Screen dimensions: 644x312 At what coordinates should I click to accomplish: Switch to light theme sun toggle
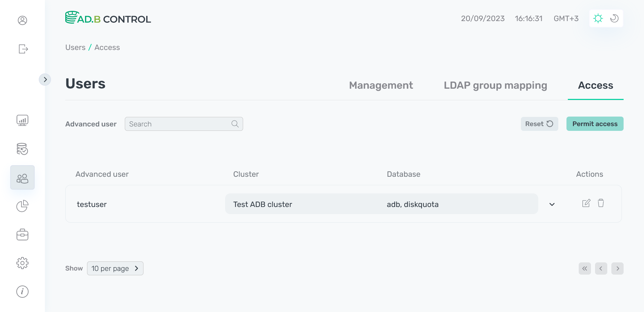[598, 18]
